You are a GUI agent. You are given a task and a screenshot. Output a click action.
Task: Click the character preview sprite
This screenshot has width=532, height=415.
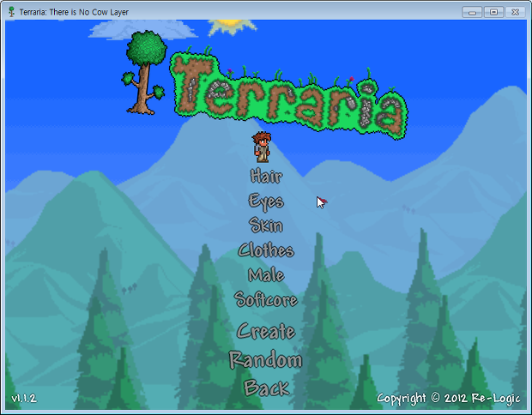[262, 147]
